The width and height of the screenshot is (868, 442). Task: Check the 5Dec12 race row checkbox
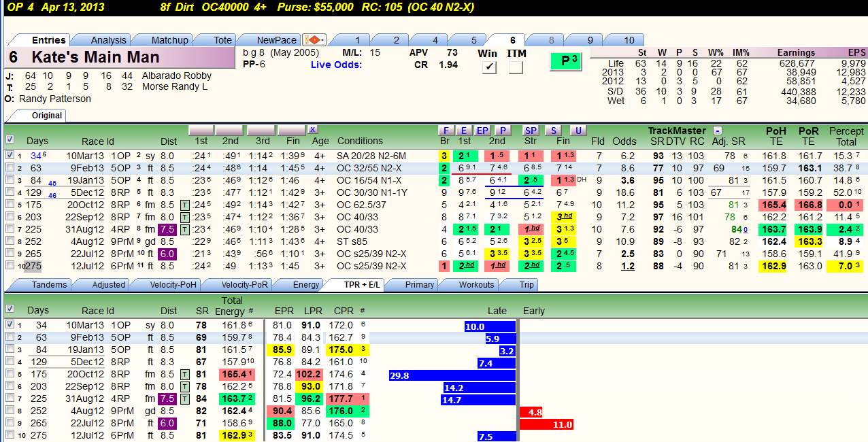point(10,192)
